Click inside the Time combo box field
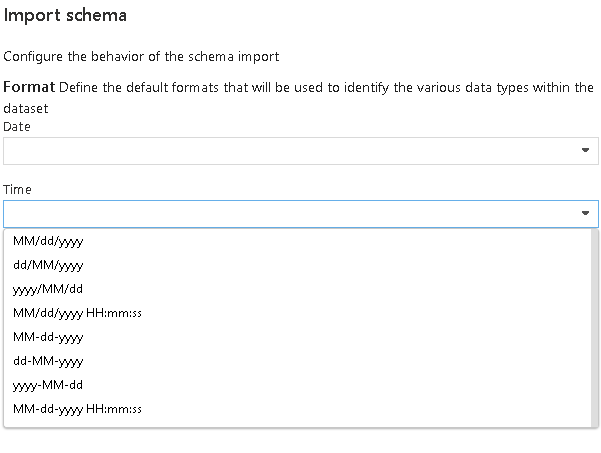Image resolution: width=601 pixels, height=453 pixels. coord(291,214)
